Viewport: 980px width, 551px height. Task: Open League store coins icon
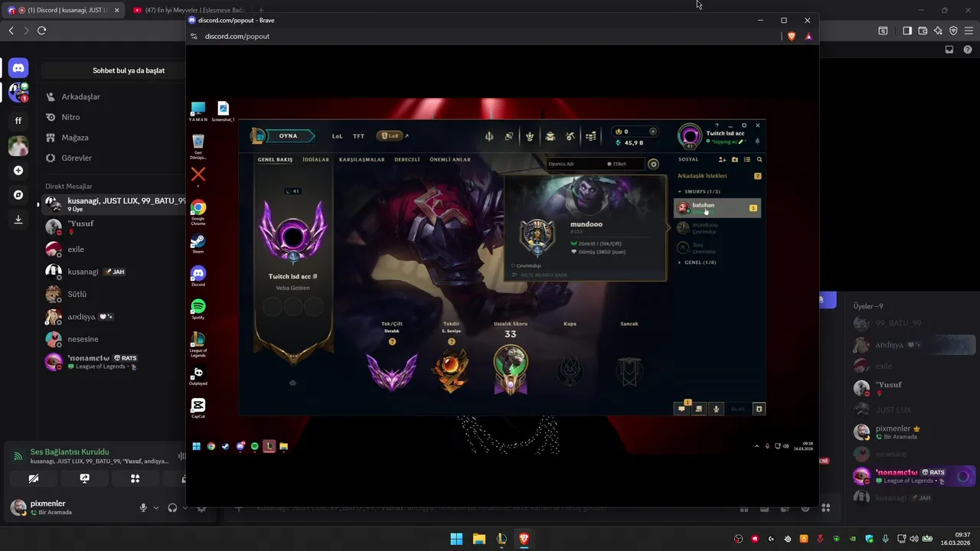(591, 136)
